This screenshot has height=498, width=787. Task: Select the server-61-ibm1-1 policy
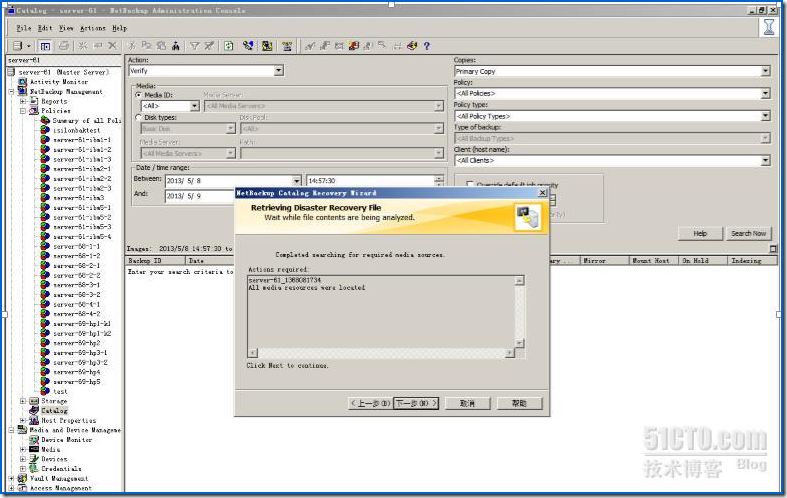point(82,140)
